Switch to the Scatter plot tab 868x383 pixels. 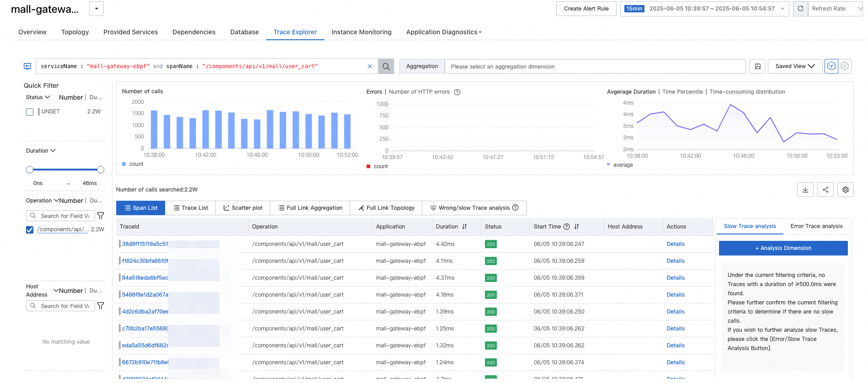click(243, 208)
